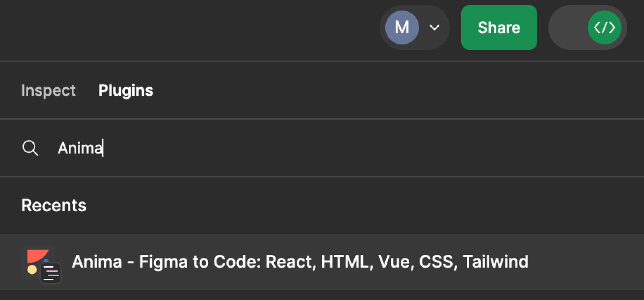Select the Plugins tab
This screenshot has height=300, width=644.
tap(126, 90)
